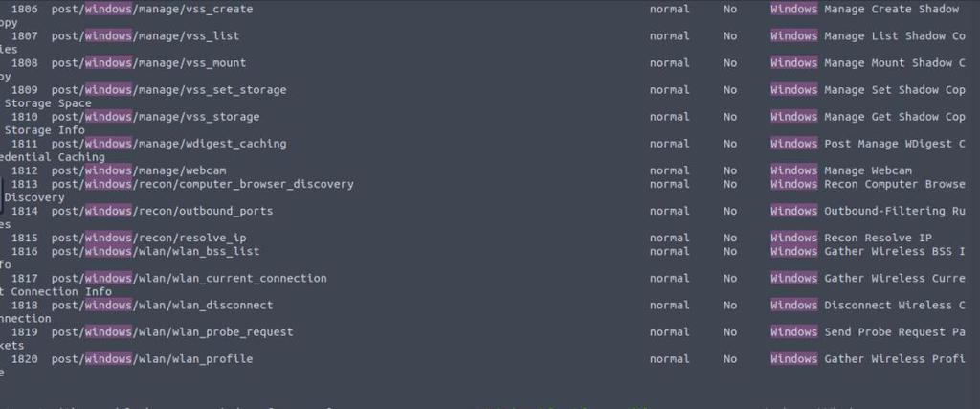Click the post/windows/manage/vss_create module path

click(x=152, y=10)
